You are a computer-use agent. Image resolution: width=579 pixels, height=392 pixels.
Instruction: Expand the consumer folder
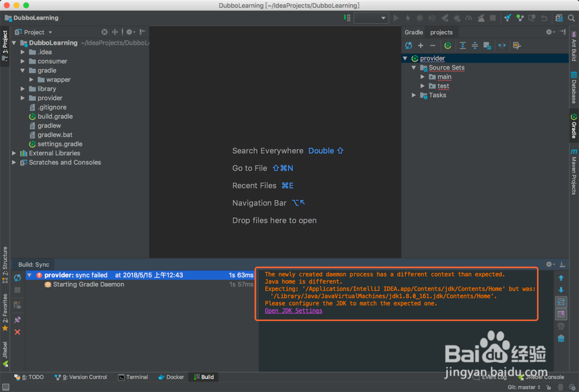click(23, 61)
